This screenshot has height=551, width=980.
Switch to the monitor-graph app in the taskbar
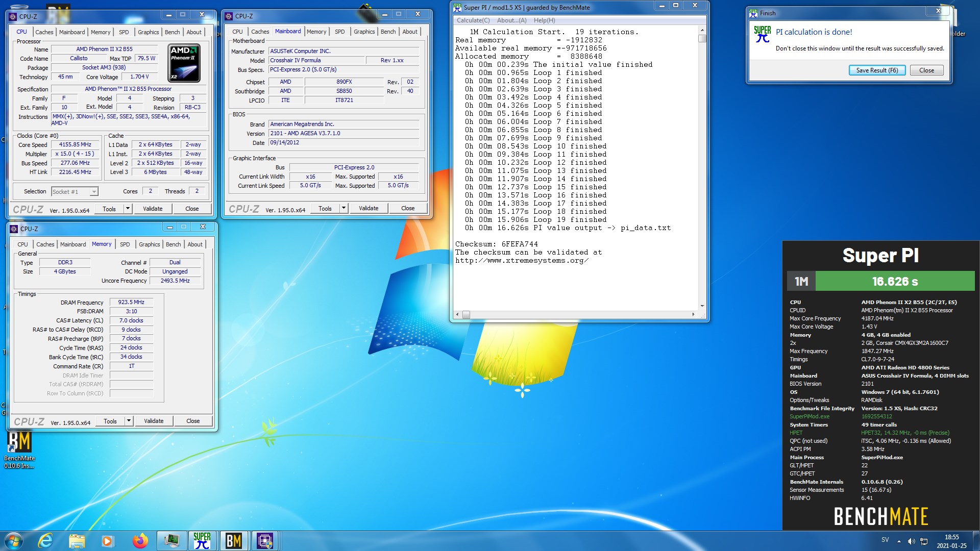171,541
